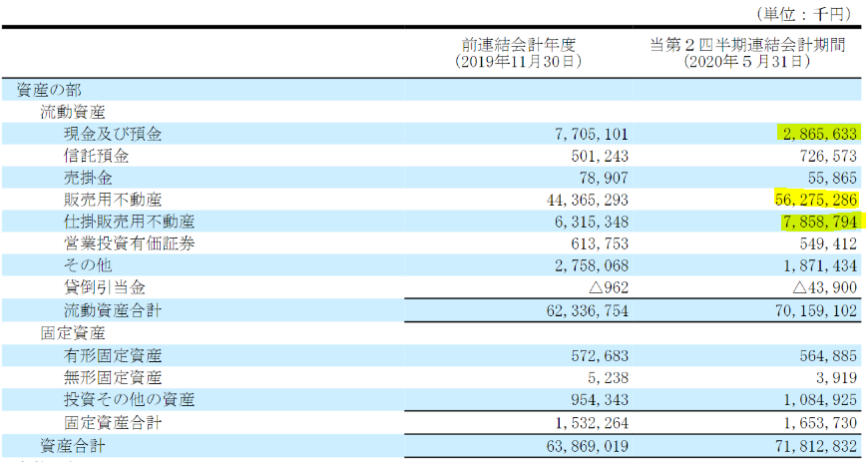This screenshot has width=868, height=462.
Task: Click the date (2019年11月30日)
Action: coord(519,62)
